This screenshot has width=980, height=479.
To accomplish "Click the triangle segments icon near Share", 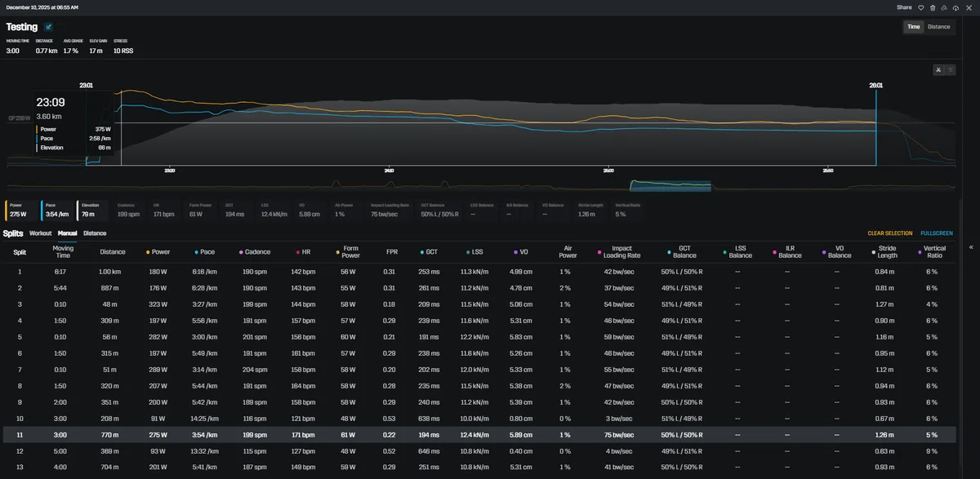I will coord(944,7).
